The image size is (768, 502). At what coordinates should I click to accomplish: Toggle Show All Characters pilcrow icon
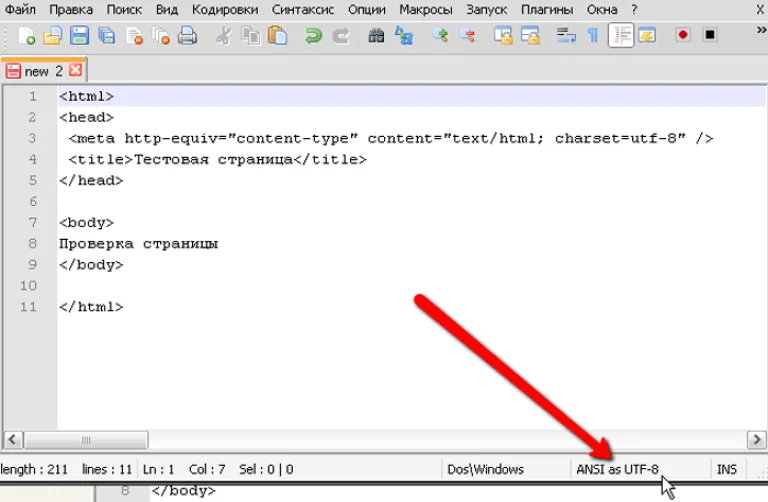(593, 36)
